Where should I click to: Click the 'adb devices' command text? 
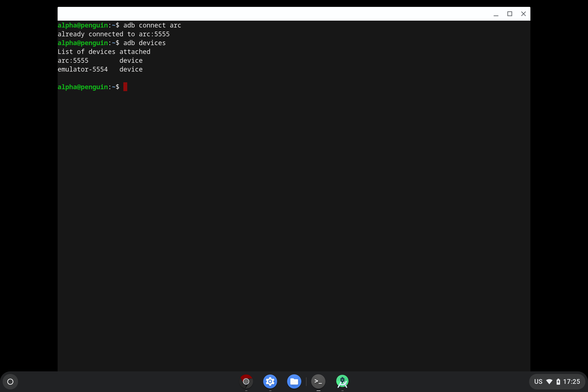tap(144, 43)
